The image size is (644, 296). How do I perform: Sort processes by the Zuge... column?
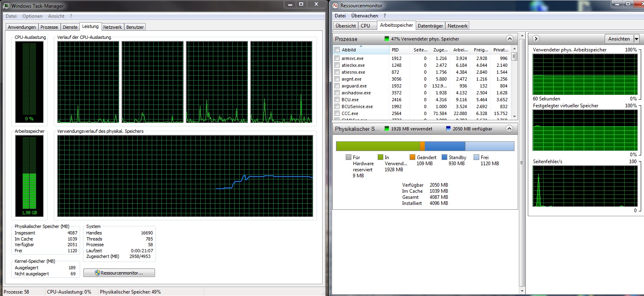pyautogui.click(x=440, y=50)
